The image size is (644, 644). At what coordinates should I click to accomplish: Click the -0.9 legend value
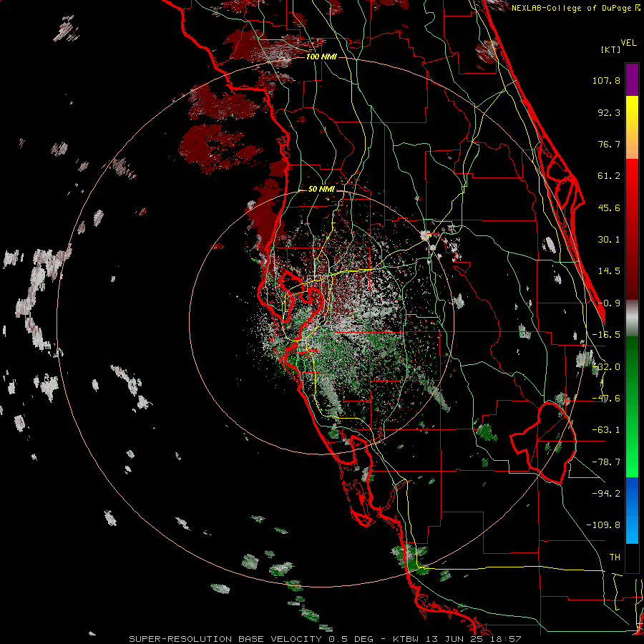coord(609,303)
